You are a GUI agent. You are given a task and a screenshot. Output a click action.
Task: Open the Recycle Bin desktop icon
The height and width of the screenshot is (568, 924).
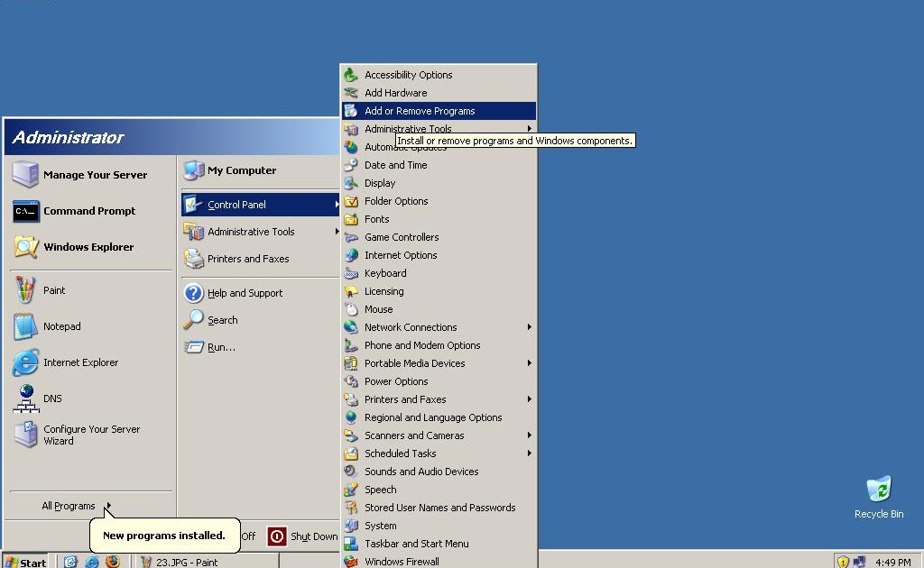point(879,489)
